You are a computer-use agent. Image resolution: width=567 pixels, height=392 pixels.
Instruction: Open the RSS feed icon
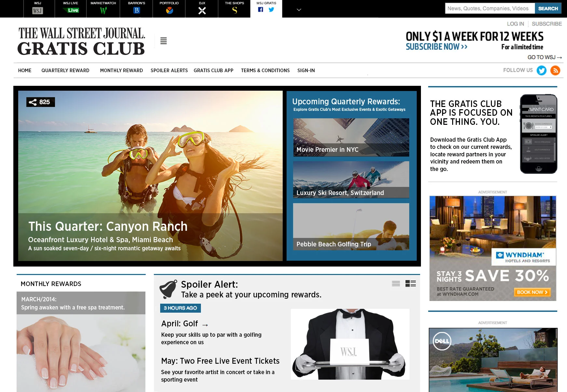pyautogui.click(x=555, y=71)
